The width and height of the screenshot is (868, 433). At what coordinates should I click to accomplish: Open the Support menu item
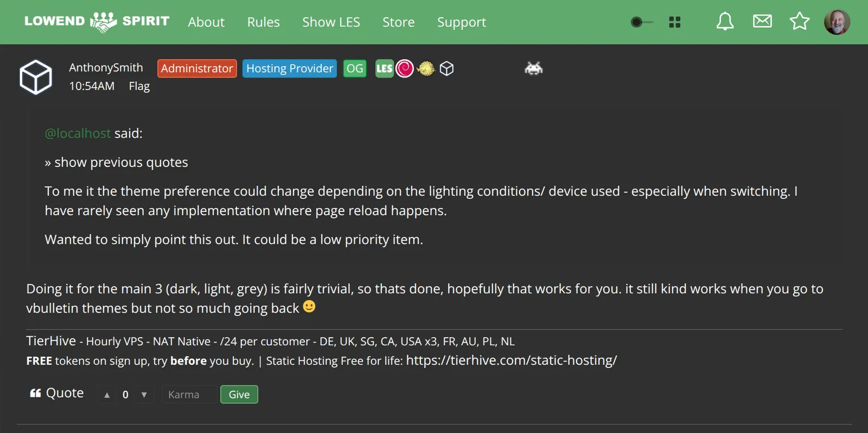pyautogui.click(x=462, y=22)
